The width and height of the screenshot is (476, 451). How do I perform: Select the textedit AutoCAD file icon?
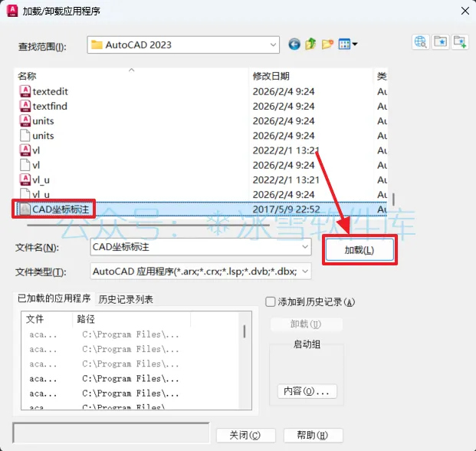(25, 91)
